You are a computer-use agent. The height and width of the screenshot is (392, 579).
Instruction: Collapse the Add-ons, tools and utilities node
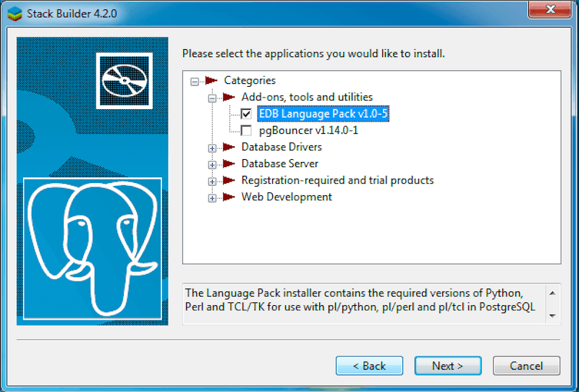click(x=212, y=98)
